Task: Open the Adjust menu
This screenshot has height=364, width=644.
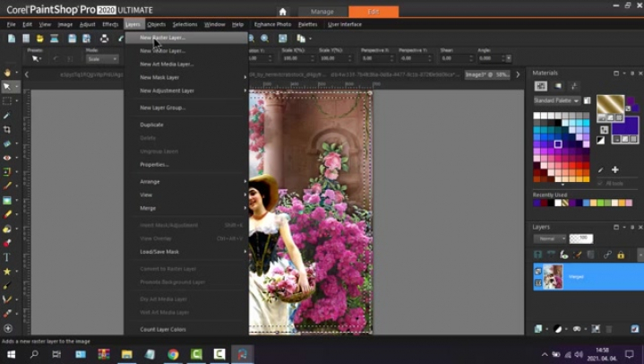Action: [x=87, y=24]
